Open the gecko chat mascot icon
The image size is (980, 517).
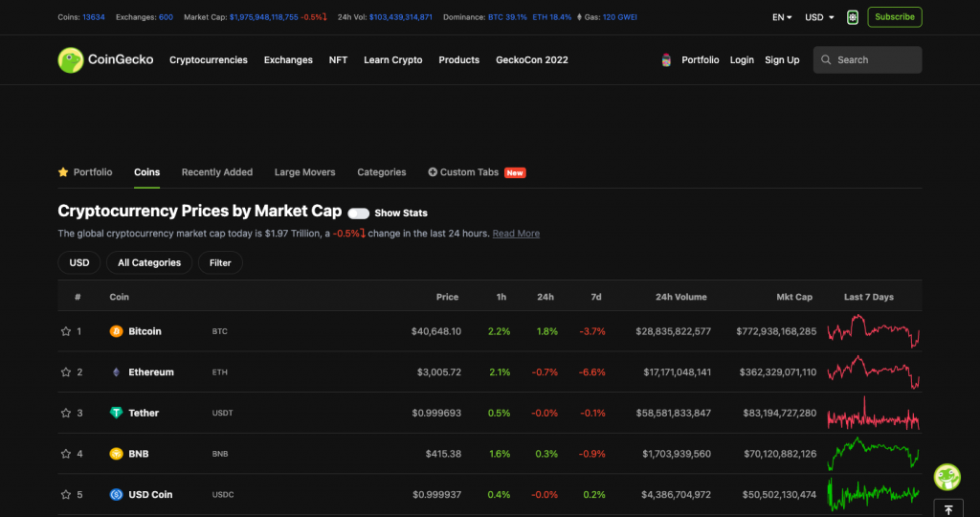pyautogui.click(x=947, y=477)
